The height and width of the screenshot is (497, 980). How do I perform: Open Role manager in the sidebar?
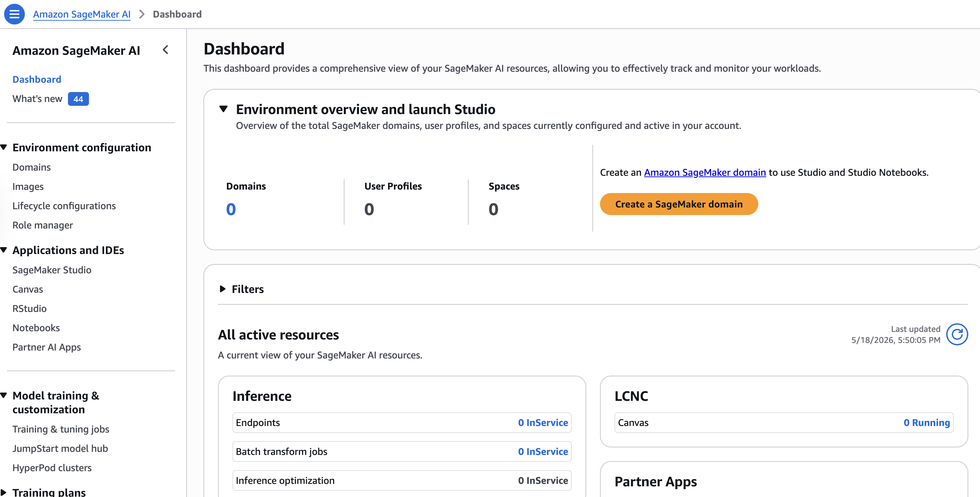click(43, 225)
